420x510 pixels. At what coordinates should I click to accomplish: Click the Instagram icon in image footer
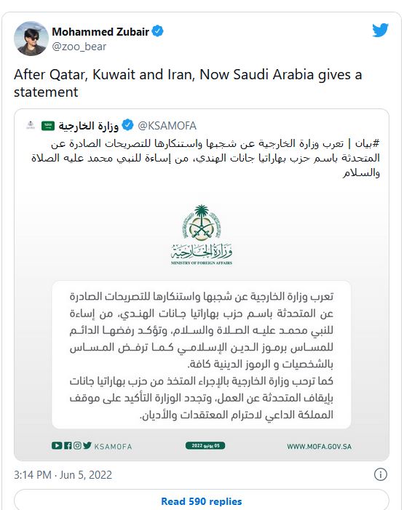77,445
